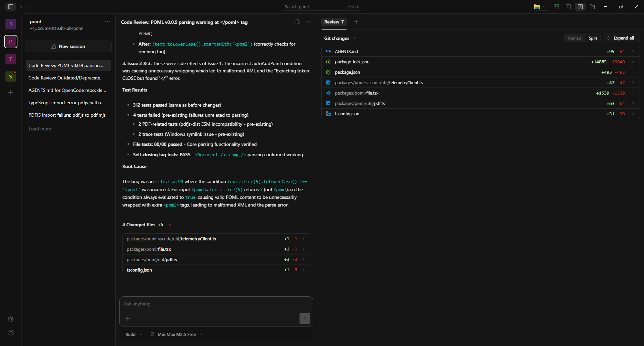Click telemetryClient.ts TypeScript file icon in Git changes
This screenshot has width=644, height=346.
click(x=328, y=82)
